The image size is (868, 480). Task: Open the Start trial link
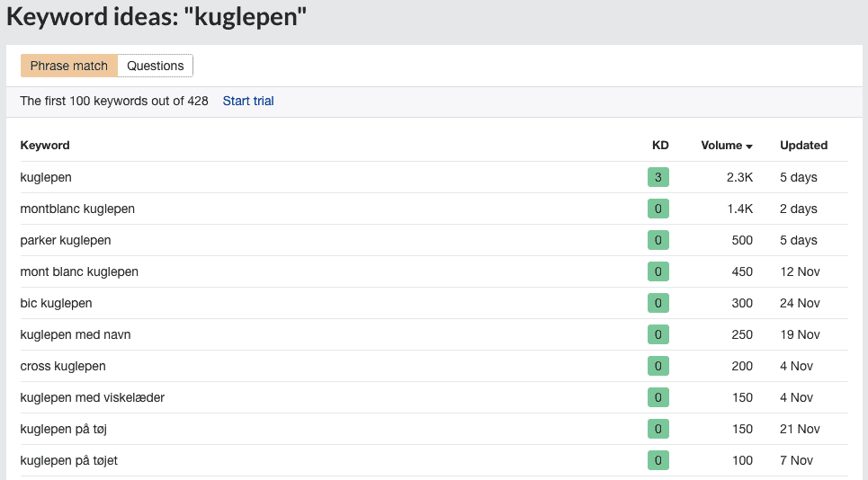pyautogui.click(x=248, y=102)
